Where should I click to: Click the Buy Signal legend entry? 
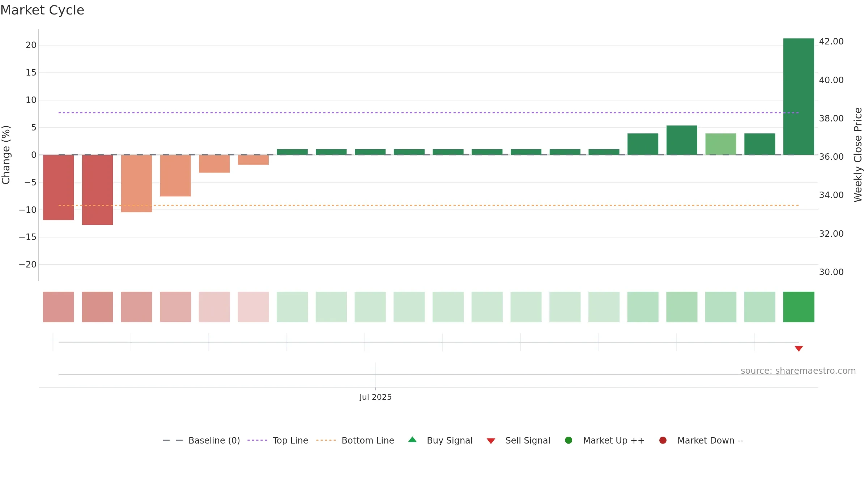pos(440,440)
